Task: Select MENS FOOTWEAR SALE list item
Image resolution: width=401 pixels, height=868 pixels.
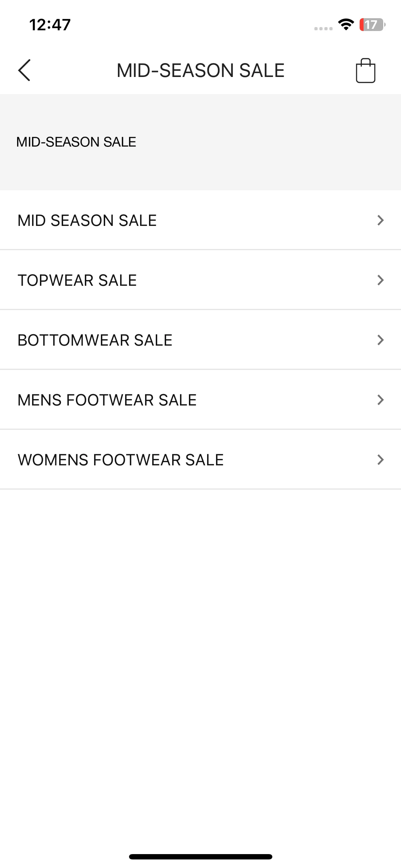Action: click(x=200, y=400)
